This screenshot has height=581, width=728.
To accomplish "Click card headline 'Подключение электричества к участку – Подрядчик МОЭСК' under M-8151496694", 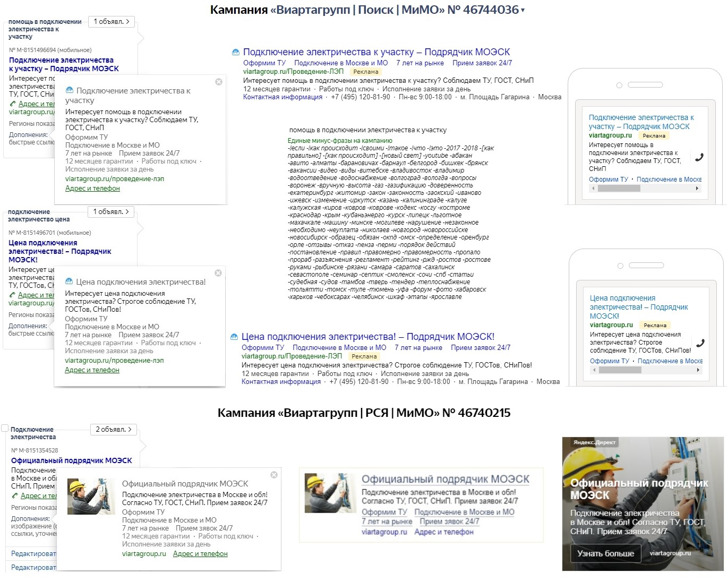I will (64, 65).
